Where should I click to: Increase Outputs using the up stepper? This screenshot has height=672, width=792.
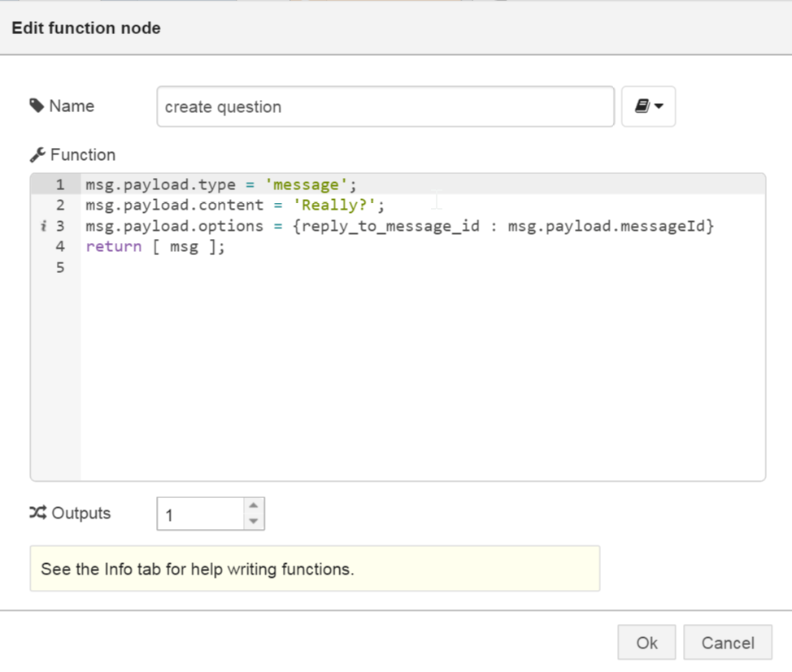(x=253, y=505)
